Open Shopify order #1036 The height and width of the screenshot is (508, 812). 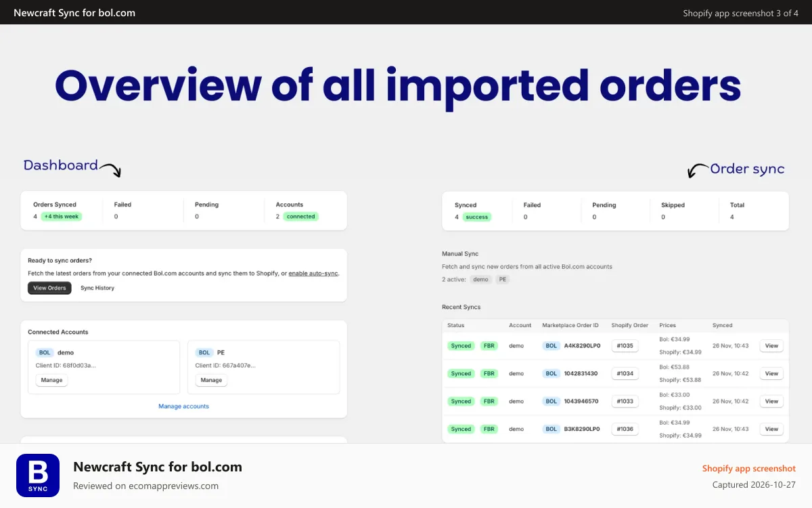tap(625, 429)
